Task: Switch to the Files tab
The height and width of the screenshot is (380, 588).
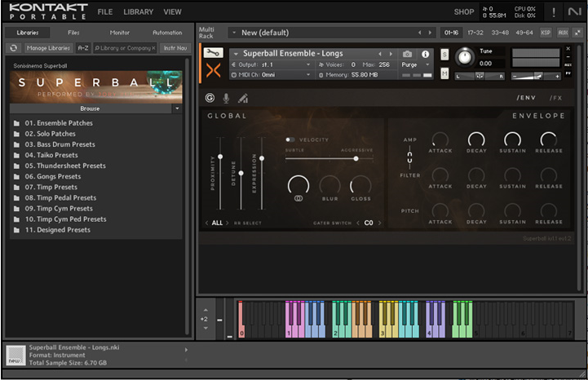Action: coord(73,33)
